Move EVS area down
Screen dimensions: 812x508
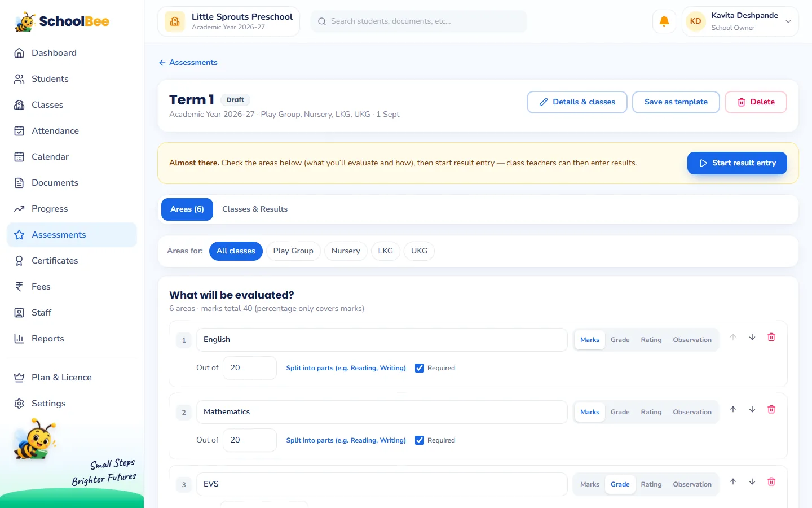click(x=752, y=481)
